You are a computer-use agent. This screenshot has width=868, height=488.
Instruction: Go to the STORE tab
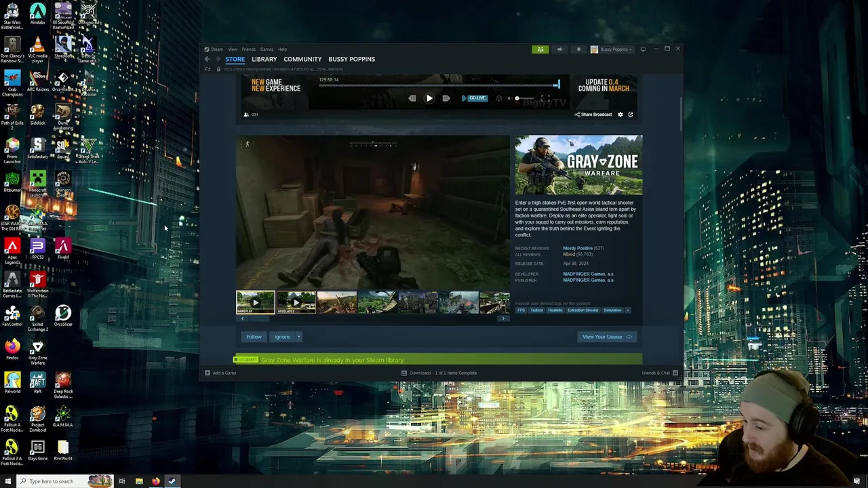click(x=235, y=59)
